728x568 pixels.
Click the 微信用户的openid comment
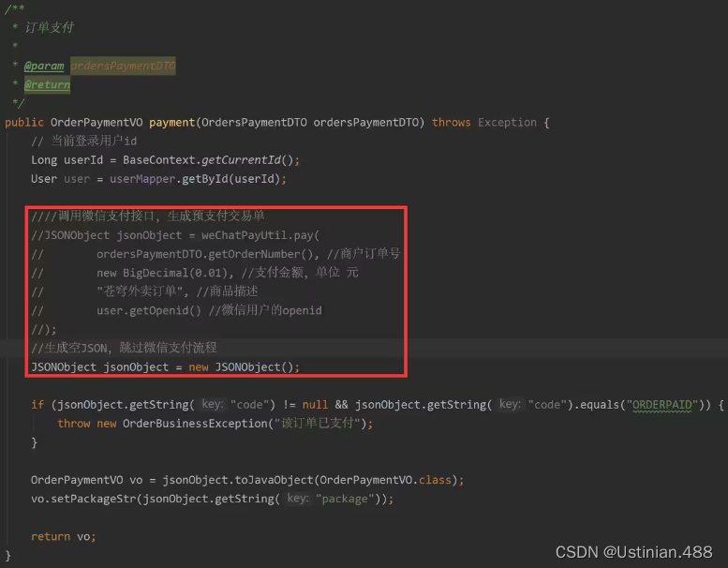[265, 310]
